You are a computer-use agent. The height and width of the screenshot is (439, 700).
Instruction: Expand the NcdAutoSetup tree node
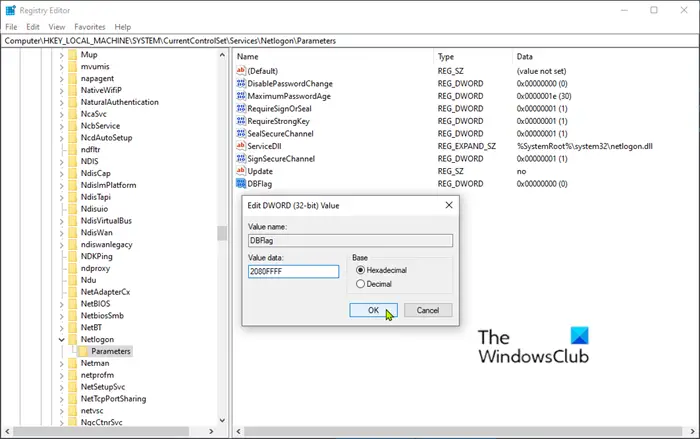pos(62,138)
